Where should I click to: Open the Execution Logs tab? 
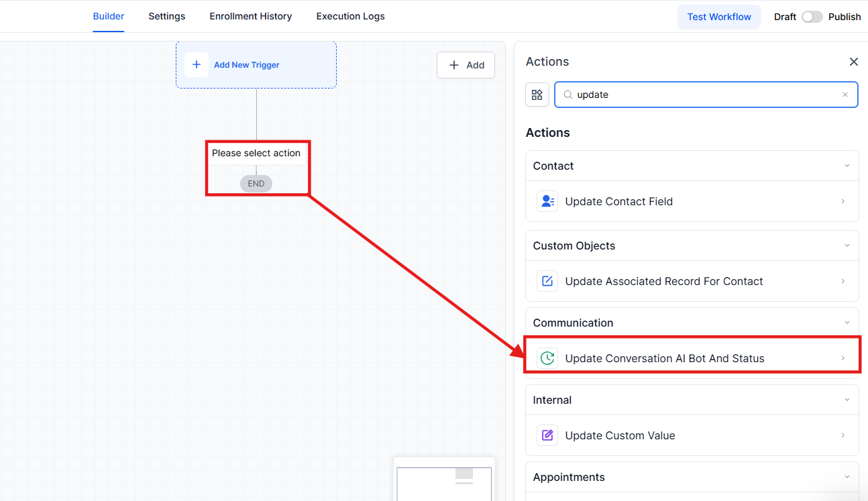coord(350,16)
